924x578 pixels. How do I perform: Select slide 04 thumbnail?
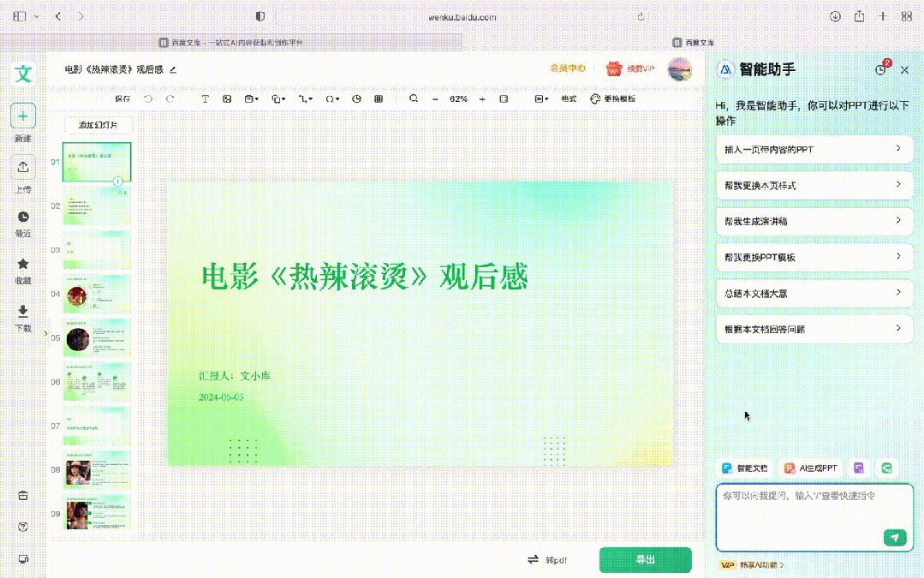pos(97,294)
